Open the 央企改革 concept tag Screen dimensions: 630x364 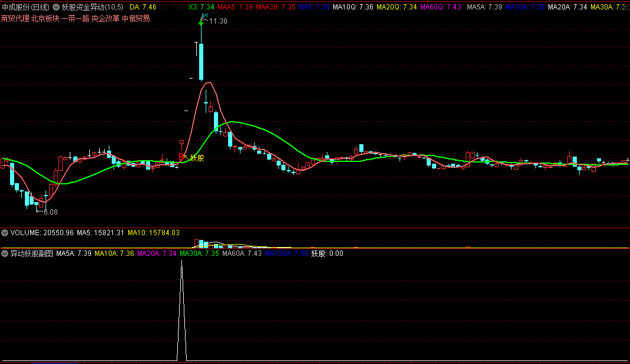(105, 18)
